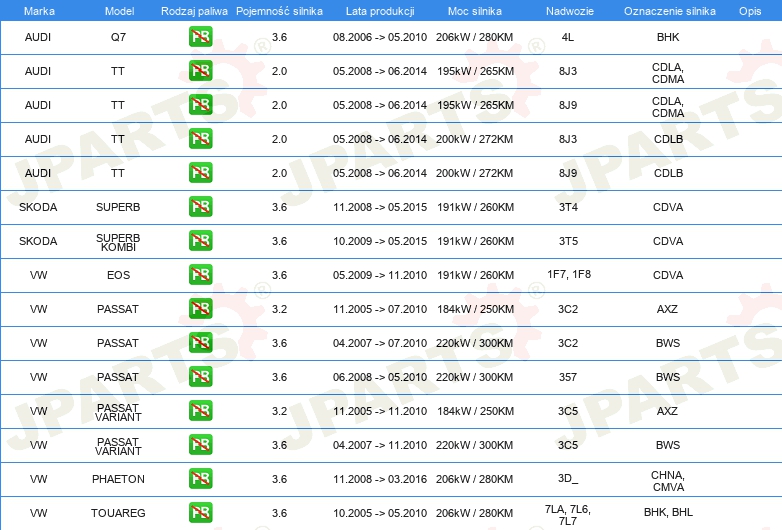Select the date range 11.2008 -> 03.2016
The image size is (782, 530).
(x=380, y=479)
